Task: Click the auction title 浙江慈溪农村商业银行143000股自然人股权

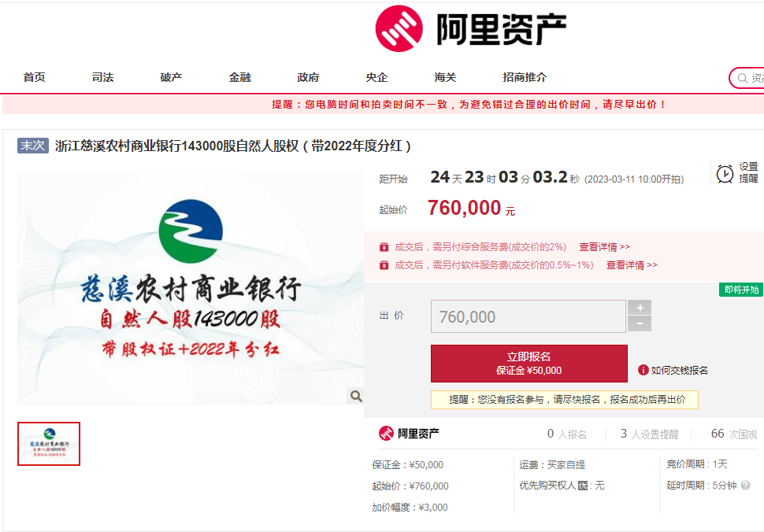Action: click(233, 146)
